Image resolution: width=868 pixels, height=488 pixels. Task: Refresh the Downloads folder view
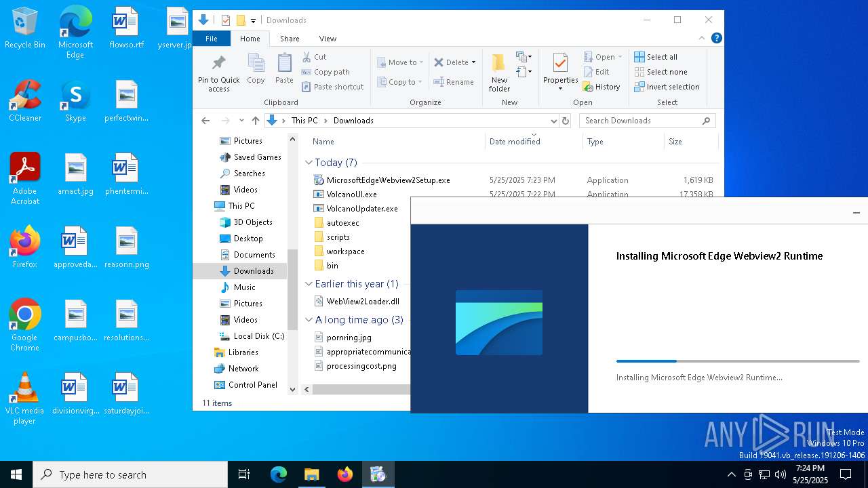coord(567,121)
